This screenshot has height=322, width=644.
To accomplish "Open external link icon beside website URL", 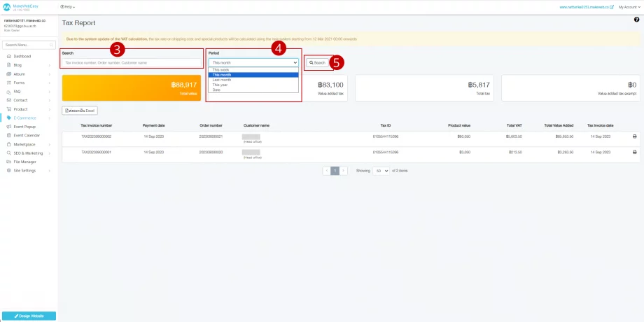I will (x=612, y=7).
